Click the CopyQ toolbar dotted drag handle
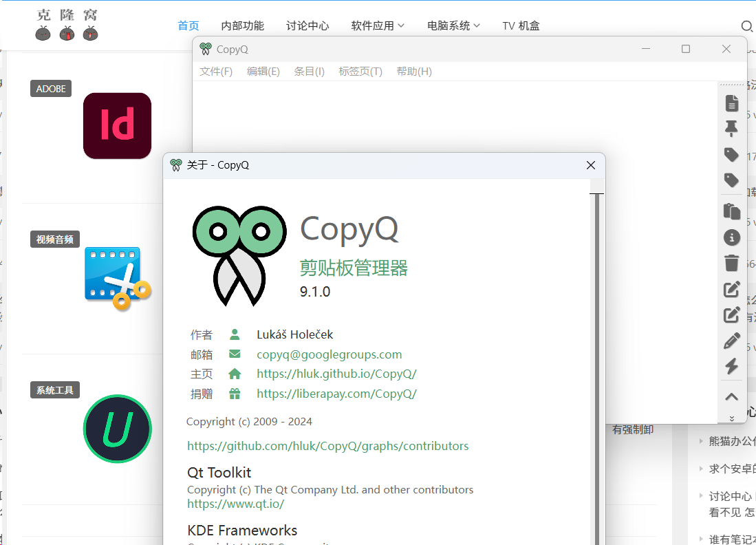 (x=731, y=85)
